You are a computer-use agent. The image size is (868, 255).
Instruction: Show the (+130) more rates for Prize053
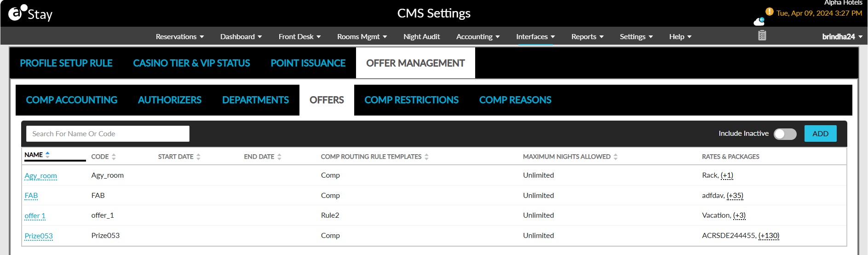point(769,236)
